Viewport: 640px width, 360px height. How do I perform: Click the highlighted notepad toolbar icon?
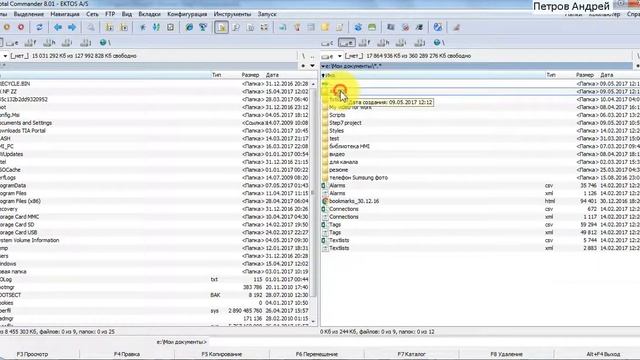[x=221, y=27]
